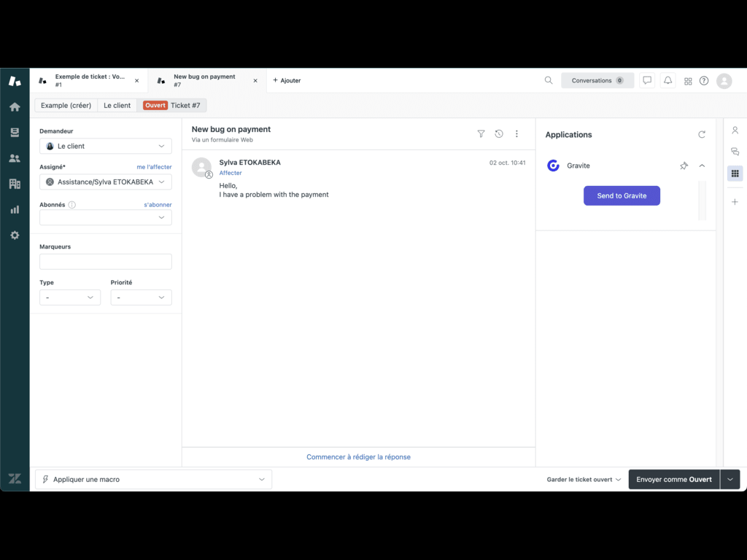Open the Priorité dropdown
The width and height of the screenshot is (747, 560).
coord(141,297)
